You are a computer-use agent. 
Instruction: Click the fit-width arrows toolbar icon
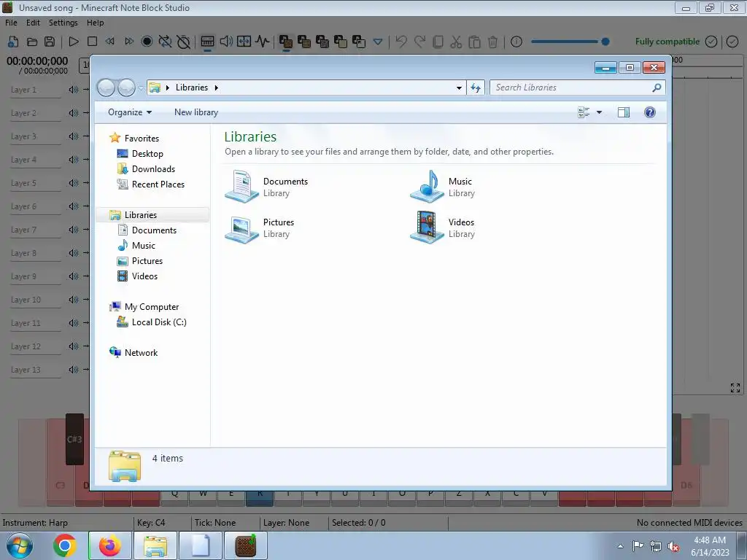point(244,42)
